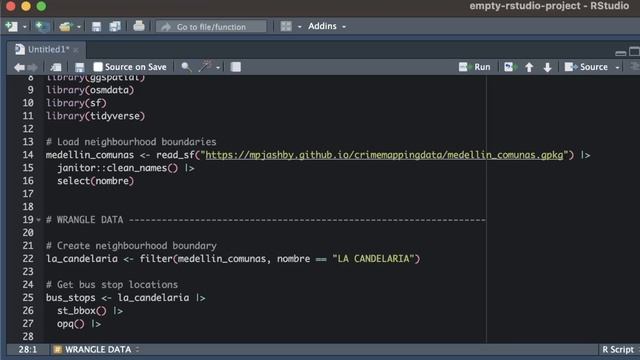Screen dimensions: 640x360
Task: Click the library(osmdata) line
Action: (90, 90)
